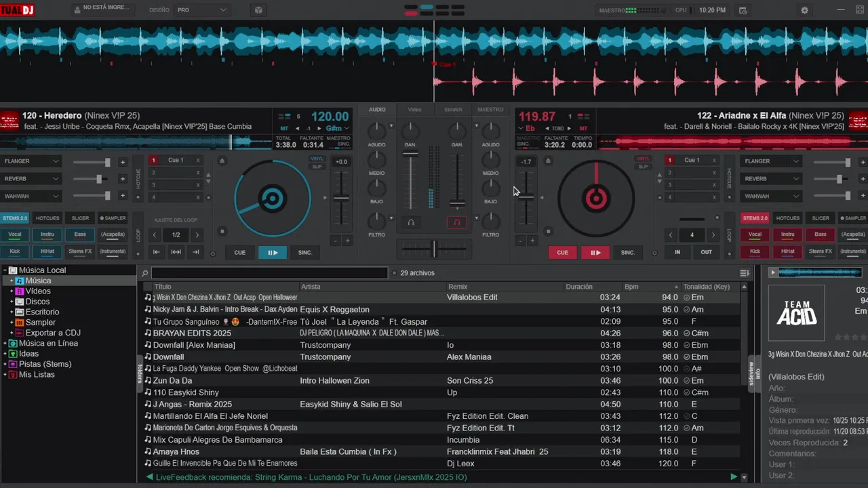This screenshot has height=488, width=868.
Task: Click plus button next to left REVERB
Action: tap(123, 179)
